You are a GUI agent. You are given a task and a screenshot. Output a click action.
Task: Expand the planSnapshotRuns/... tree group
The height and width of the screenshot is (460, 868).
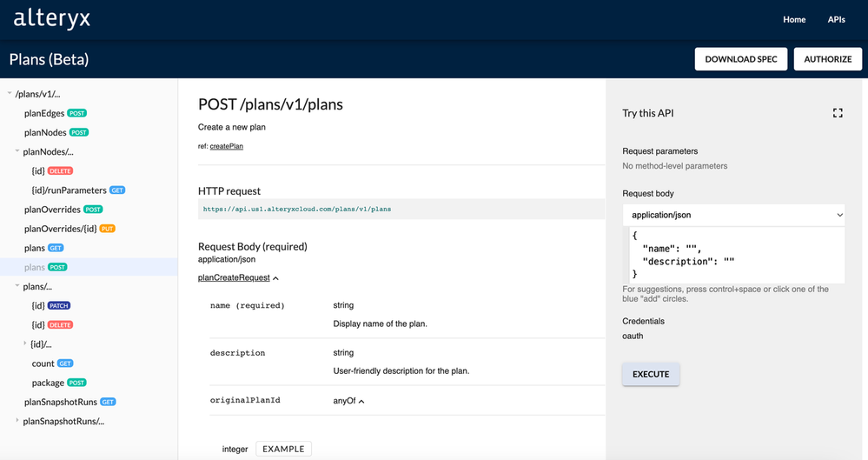pos(17,421)
